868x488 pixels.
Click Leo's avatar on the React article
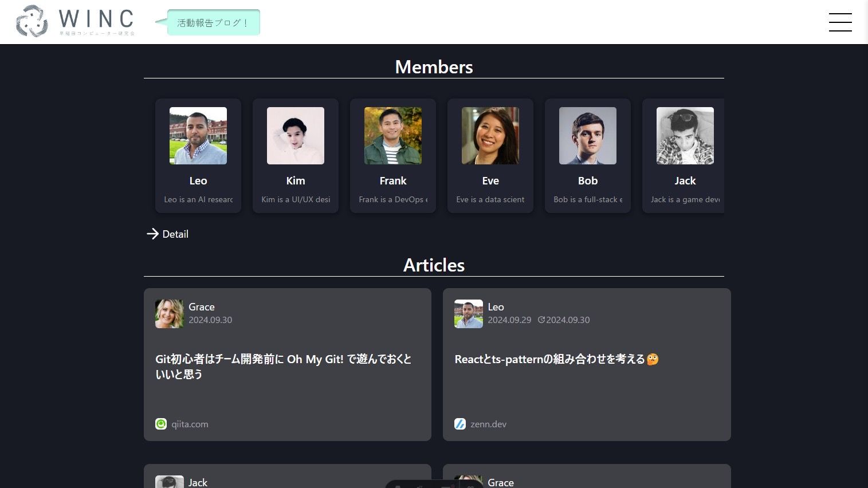(468, 314)
